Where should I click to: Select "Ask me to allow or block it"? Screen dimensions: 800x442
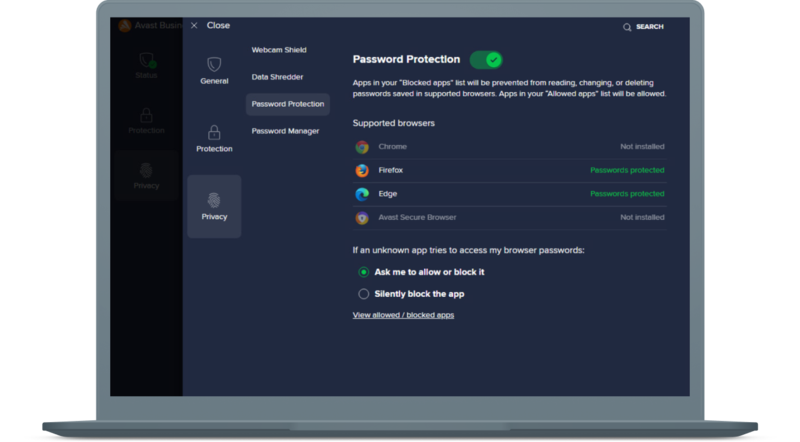coord(364,272)
